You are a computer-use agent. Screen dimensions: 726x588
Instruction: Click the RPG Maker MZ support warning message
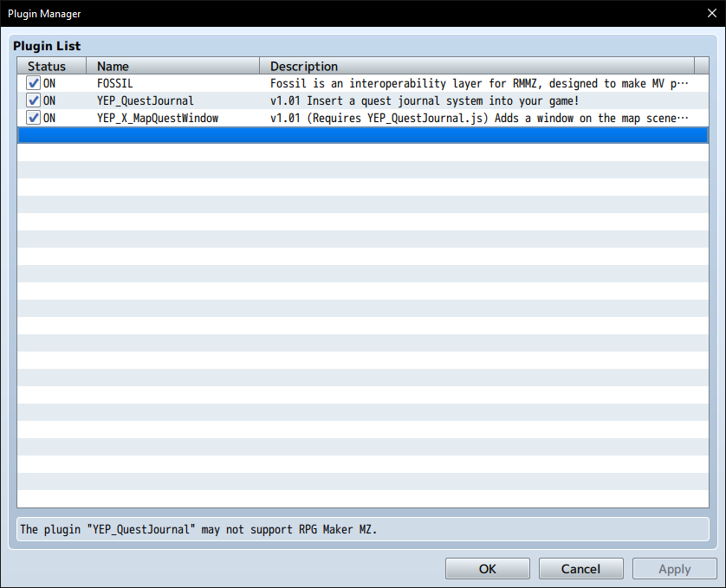(198, 529)
